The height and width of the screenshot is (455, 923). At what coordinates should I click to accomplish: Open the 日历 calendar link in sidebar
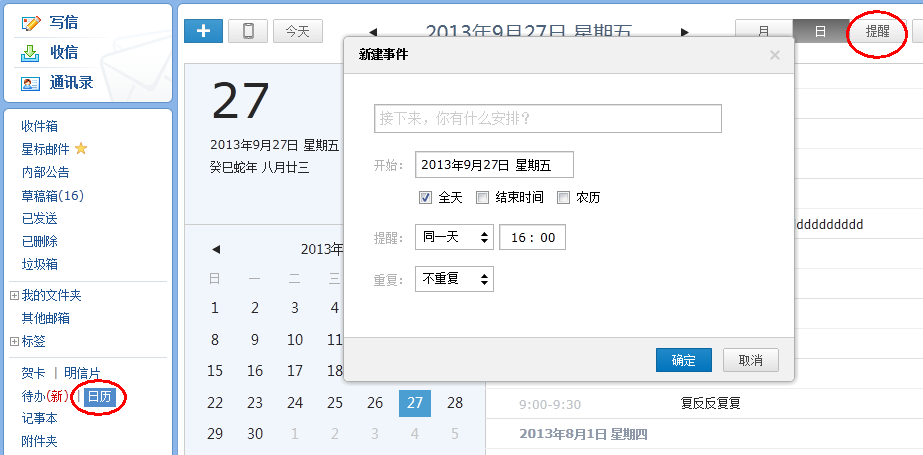[x=99, y=397]
